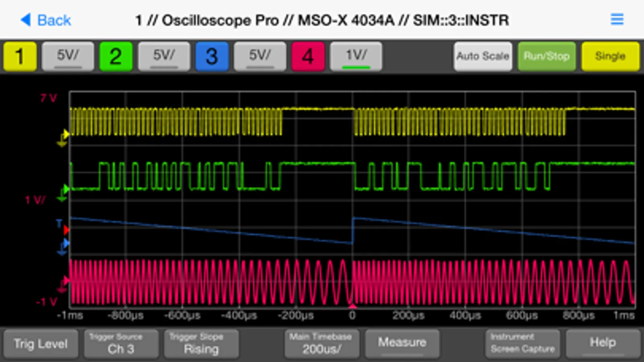Click the 800µs time axis label
Screen dimensions: 644x362
click(579, 315)
